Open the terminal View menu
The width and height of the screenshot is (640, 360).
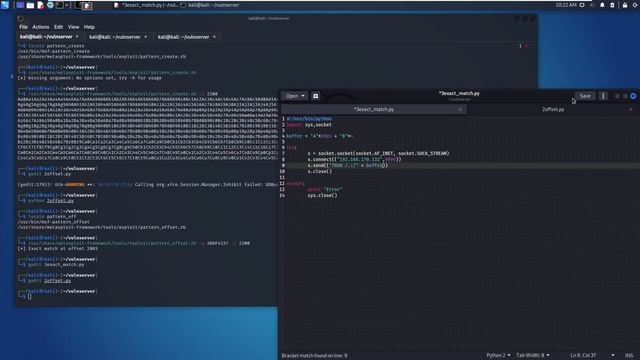[73, 27]
